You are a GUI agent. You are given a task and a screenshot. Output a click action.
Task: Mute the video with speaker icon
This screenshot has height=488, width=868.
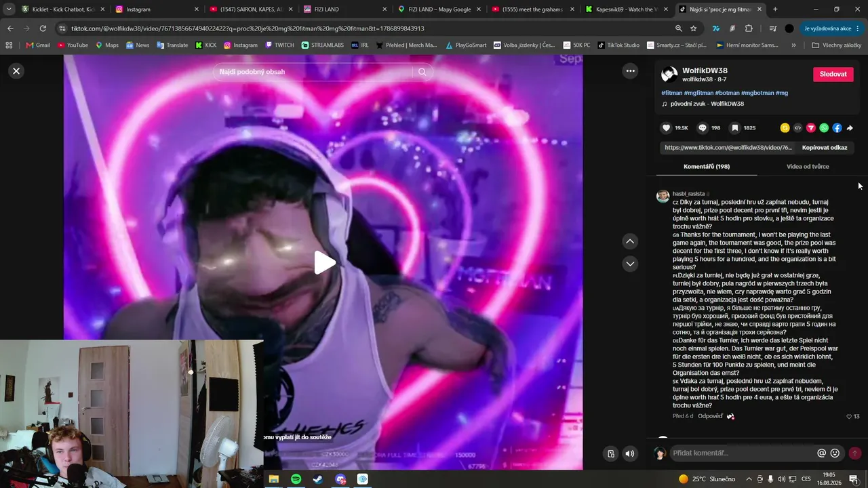click(630, 453)
